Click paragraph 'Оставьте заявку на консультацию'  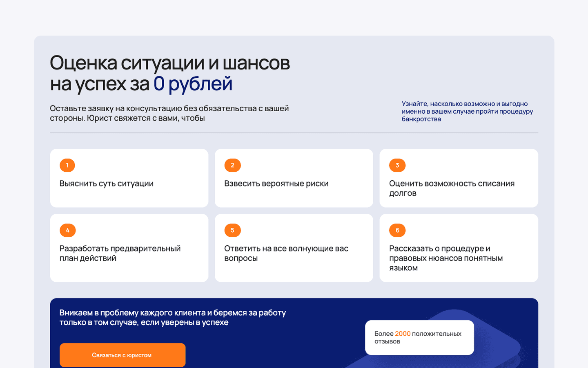(169, 113)
